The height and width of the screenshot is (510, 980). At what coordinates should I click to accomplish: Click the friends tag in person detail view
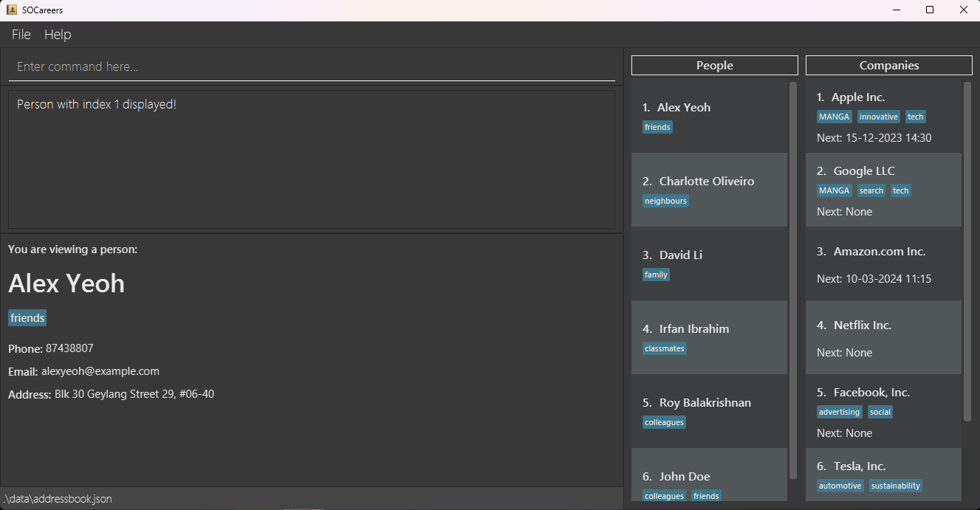(x=27, y=318)
